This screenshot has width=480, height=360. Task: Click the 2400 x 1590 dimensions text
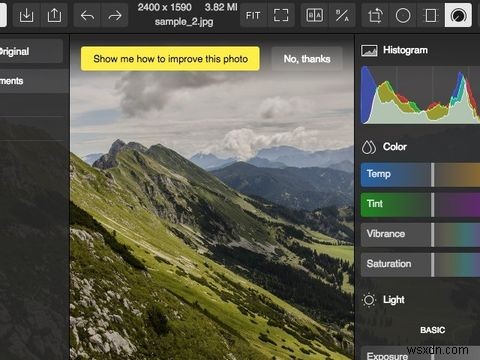(165, 7)
